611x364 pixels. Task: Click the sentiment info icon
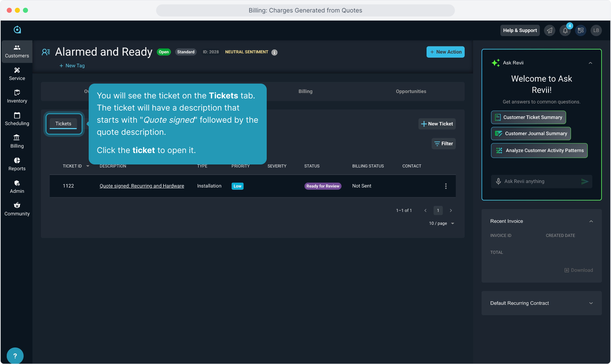(x=274, y=52)
